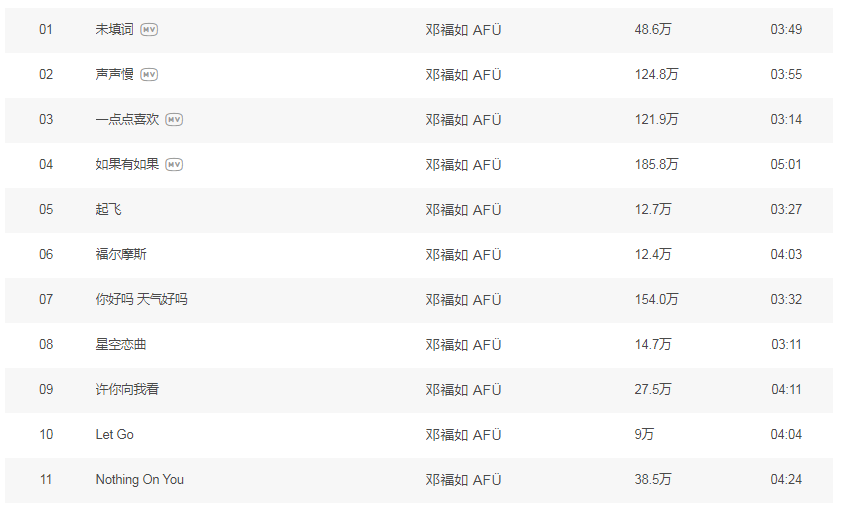Open the track 星空恋曲

click(121, 345)
